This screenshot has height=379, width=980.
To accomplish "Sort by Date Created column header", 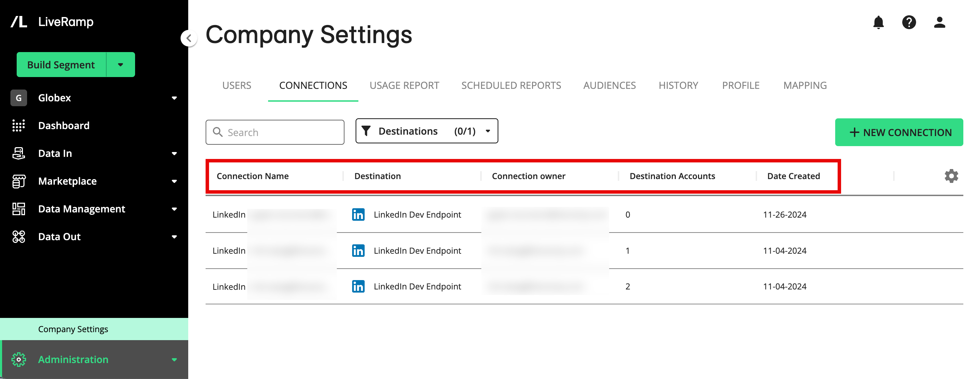I will tap(793, 176).
